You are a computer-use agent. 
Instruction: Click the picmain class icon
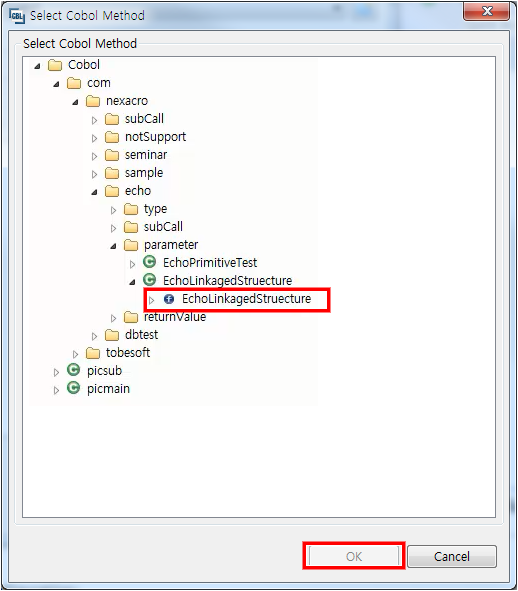74,388
